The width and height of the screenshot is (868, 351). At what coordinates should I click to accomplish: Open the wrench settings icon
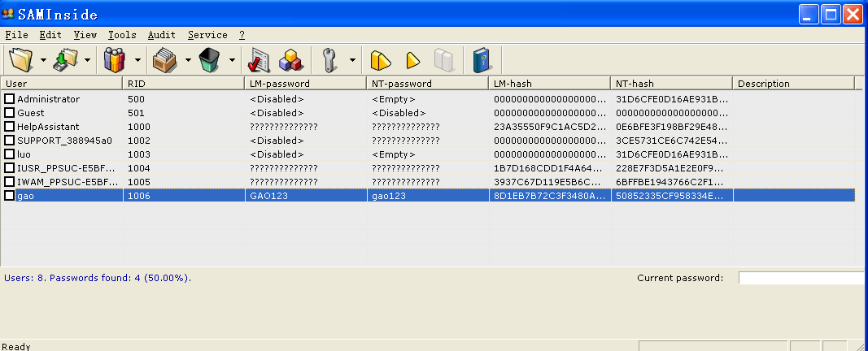click(x=329, y=59)
